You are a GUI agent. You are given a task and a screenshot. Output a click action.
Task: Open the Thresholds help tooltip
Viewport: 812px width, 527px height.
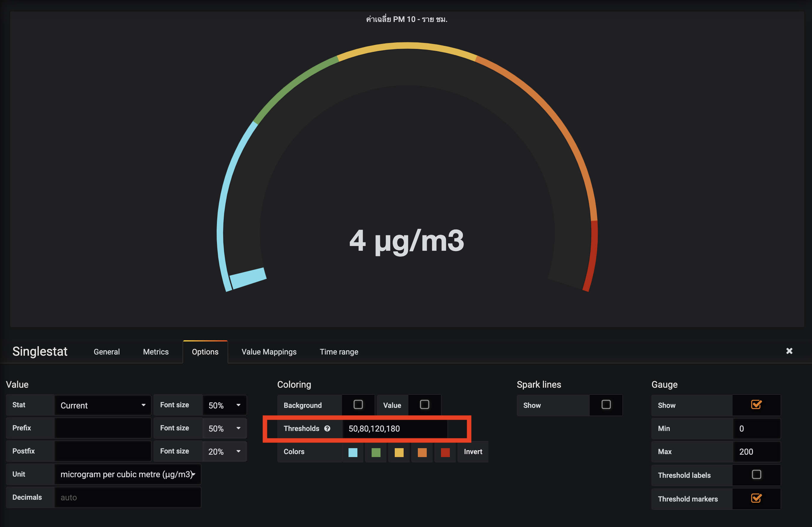pyautogui.click(x=327, y=429)
